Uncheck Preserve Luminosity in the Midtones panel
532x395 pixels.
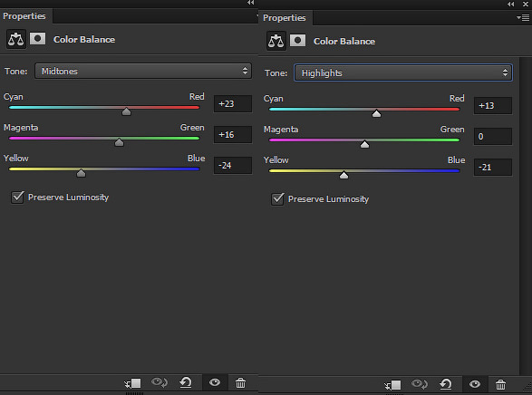point(17,197)
